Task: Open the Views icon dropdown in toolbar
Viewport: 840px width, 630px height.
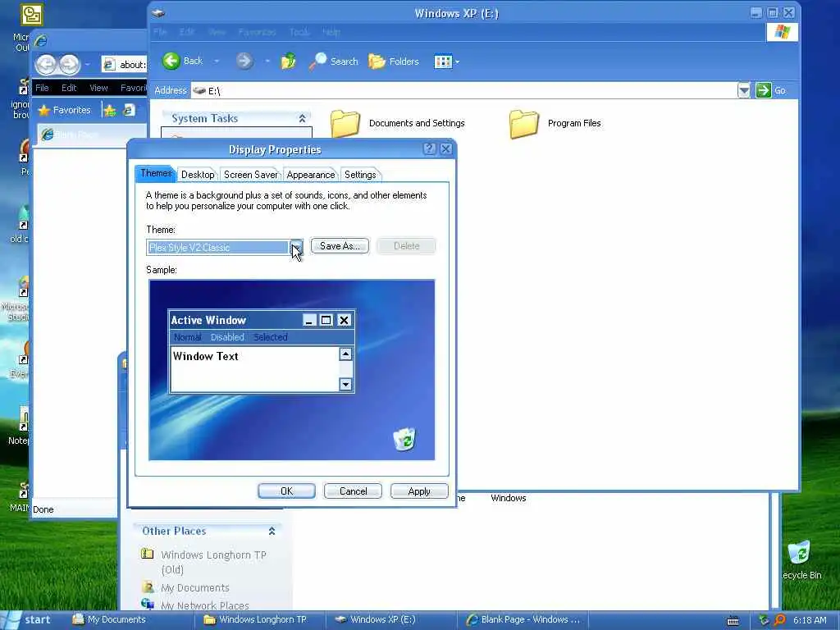Action: click(x=446, y=62)
